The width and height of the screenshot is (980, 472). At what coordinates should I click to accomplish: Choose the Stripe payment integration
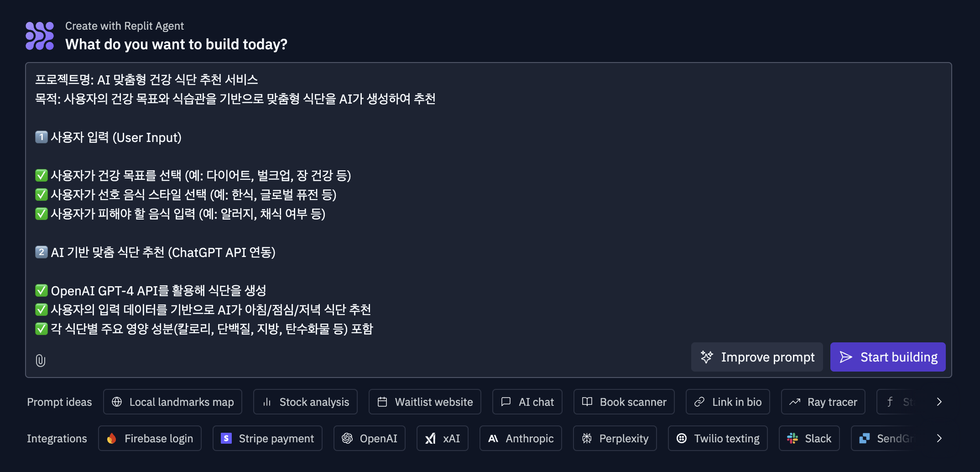coord(267,438)
